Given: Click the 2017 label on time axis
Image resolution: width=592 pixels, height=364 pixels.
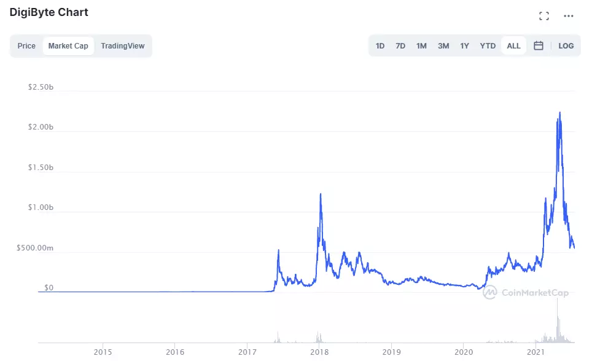Looking at the screenshot, I should click(x=247, y=352).
